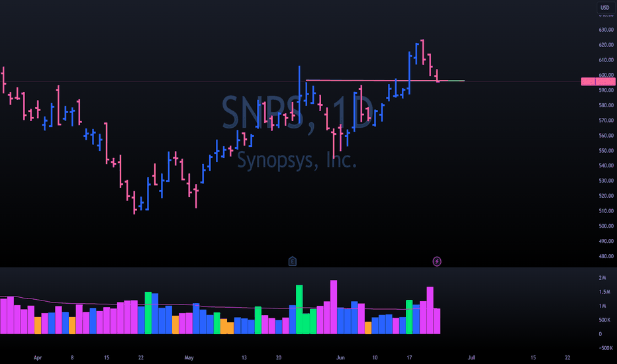Click the May label on time axis
The height and width of the screenshot is (364, 617).
(x=189, y=357)
